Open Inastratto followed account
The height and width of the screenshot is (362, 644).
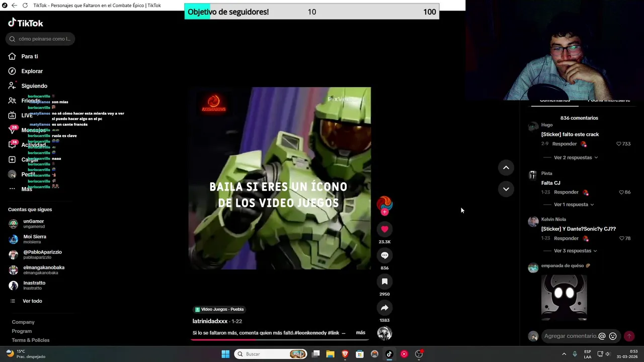tap(34, 285)
